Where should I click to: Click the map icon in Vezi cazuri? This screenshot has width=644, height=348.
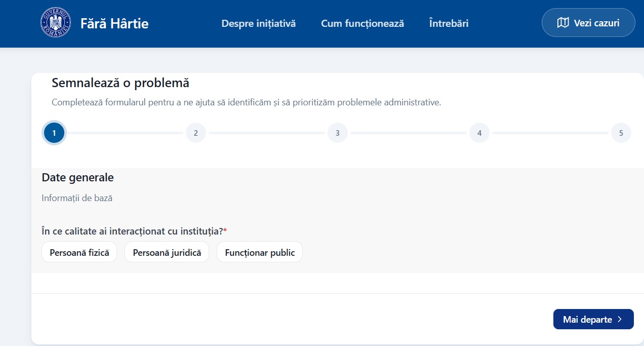(x=563, y=23)
